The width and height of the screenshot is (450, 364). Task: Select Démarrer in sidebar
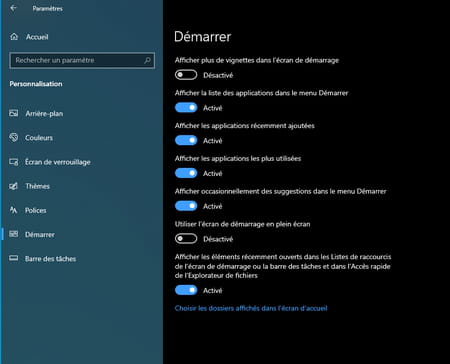click(40, 235)
